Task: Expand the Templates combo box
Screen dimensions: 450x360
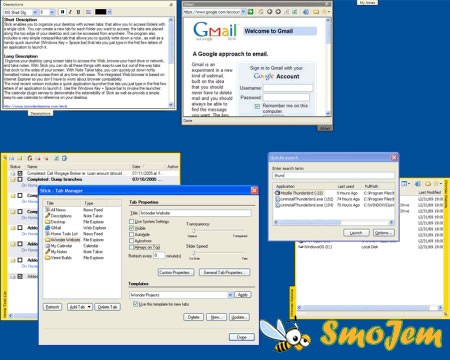Action: pos(230,295)
